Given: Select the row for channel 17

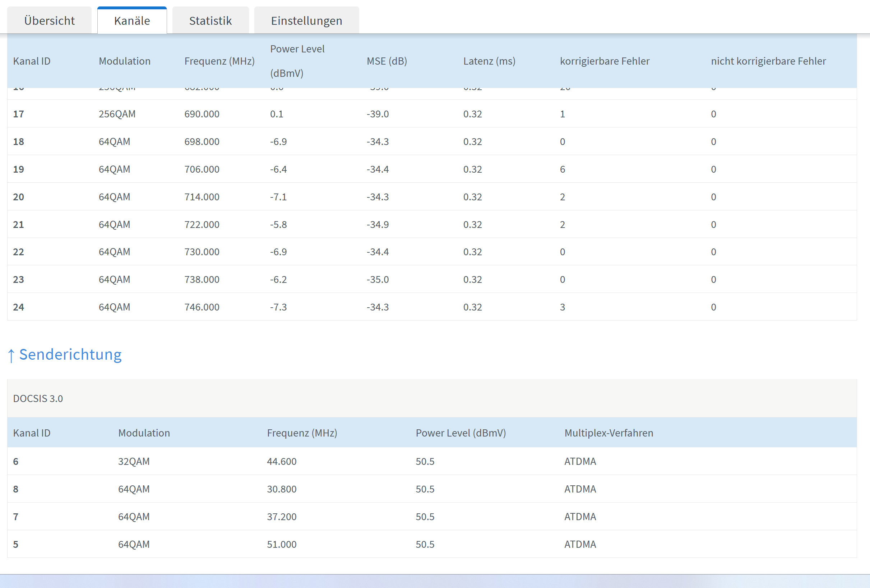Looking at the screenshot, I should 18,114.
